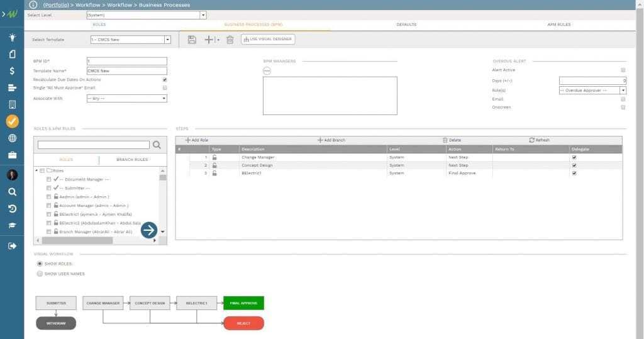Screen dimensions: 644x339
Task: Click the lock icon in Concept Design row
Action: (x=214, y=165)
